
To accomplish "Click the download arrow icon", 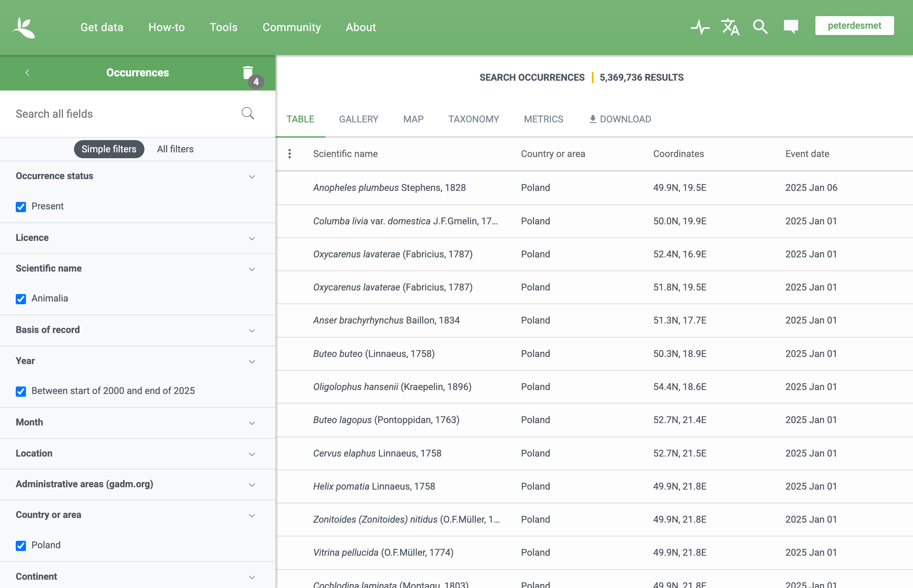I will tap(593, 119).
